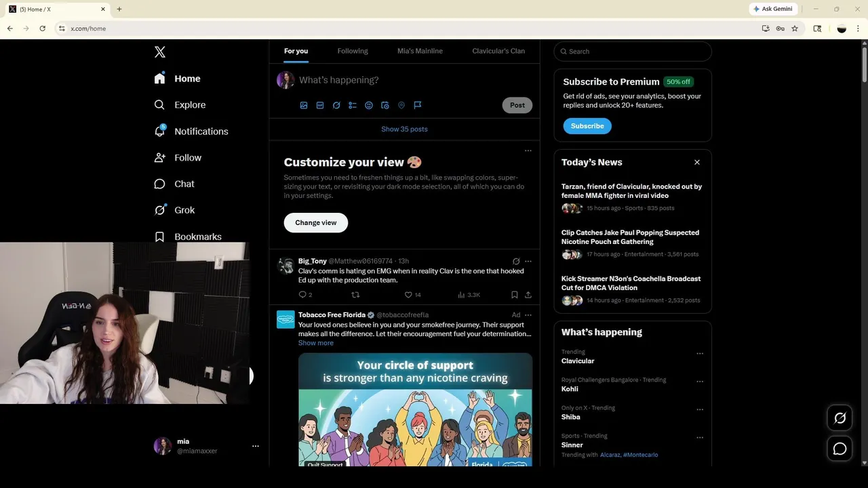The width and height of the screenshot is (868, 488).
Task: Go back in browser history
Action: point(9,28)
